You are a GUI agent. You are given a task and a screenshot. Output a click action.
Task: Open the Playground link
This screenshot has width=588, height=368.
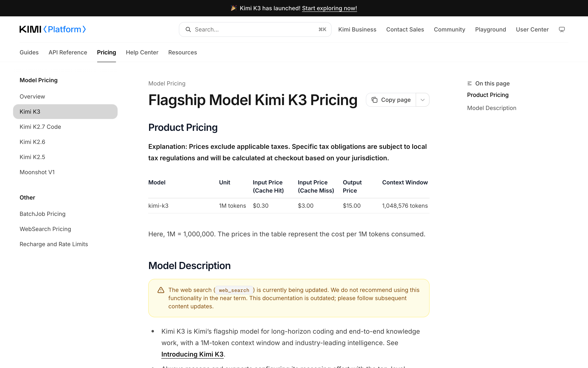491,29
